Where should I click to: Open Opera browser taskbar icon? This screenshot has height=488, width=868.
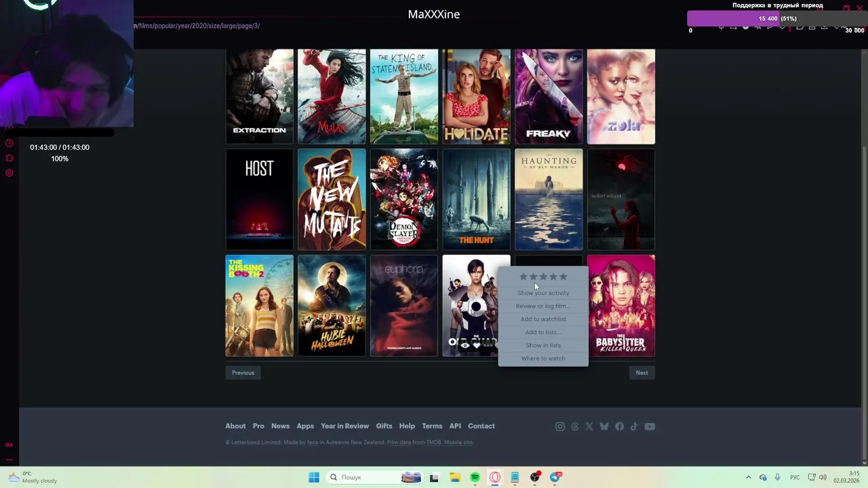click(495, 477)
